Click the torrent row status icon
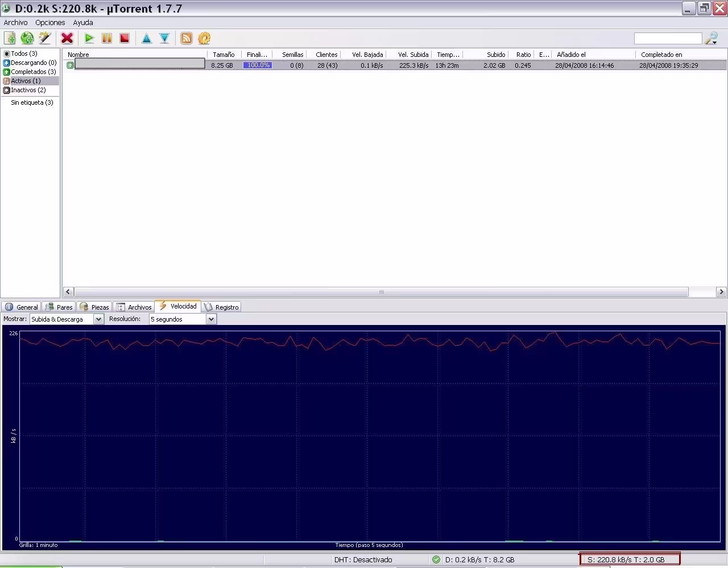728x568 pixels. (x=70, y=65)
